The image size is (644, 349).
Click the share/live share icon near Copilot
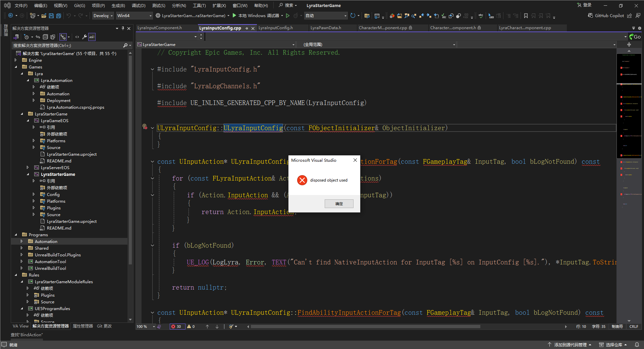[629, 15]
